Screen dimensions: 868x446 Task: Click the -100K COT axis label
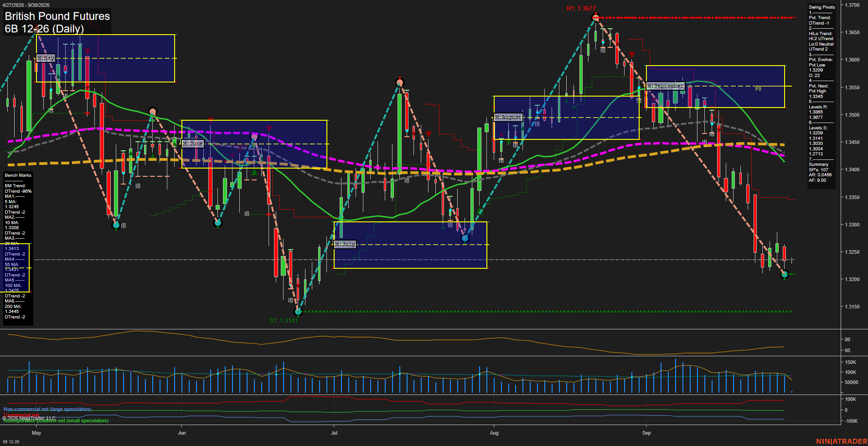852,421
